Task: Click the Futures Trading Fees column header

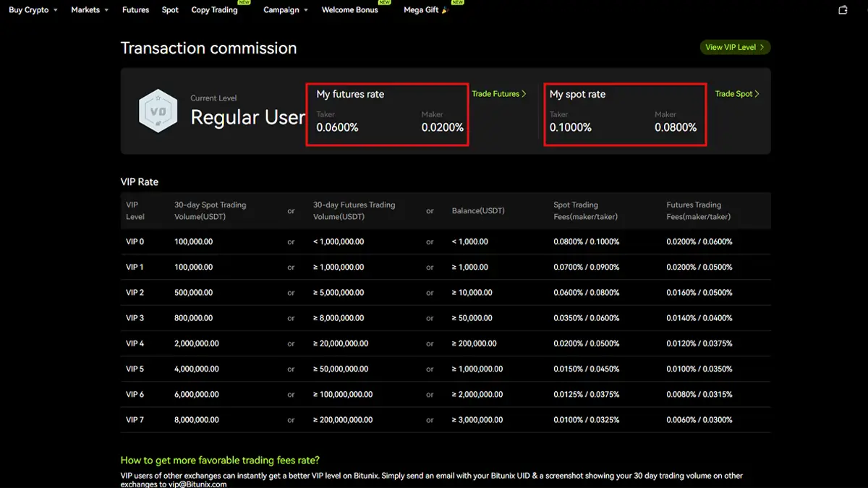Action: pos(699,210)
